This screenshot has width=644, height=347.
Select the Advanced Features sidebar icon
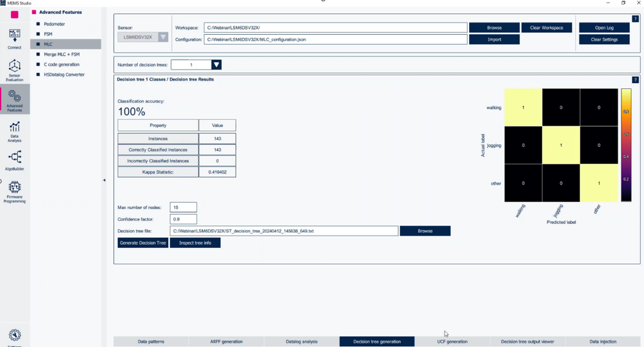[x=14, y=100]
